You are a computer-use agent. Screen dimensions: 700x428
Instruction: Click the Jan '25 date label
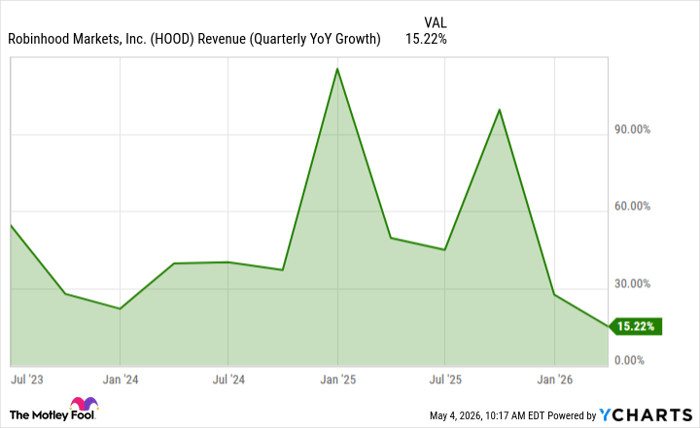pyautogui.click(x=338, y=380)
